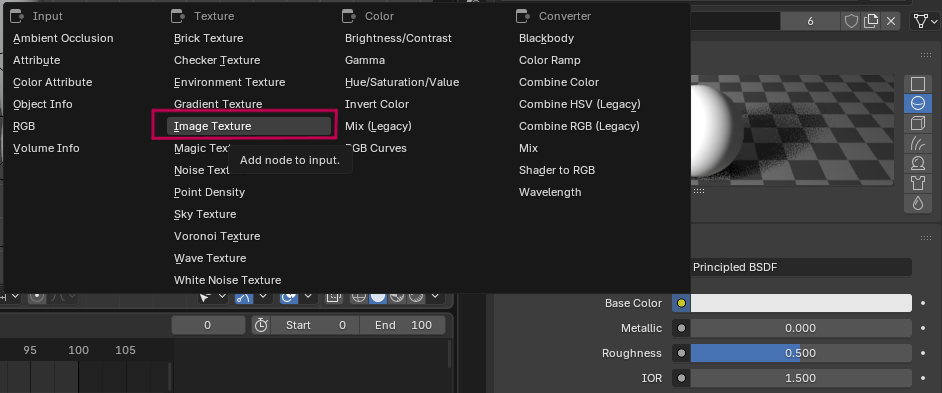The image size is (942, 393).
Task: Animate Roughness property dot
Action: 924,353
